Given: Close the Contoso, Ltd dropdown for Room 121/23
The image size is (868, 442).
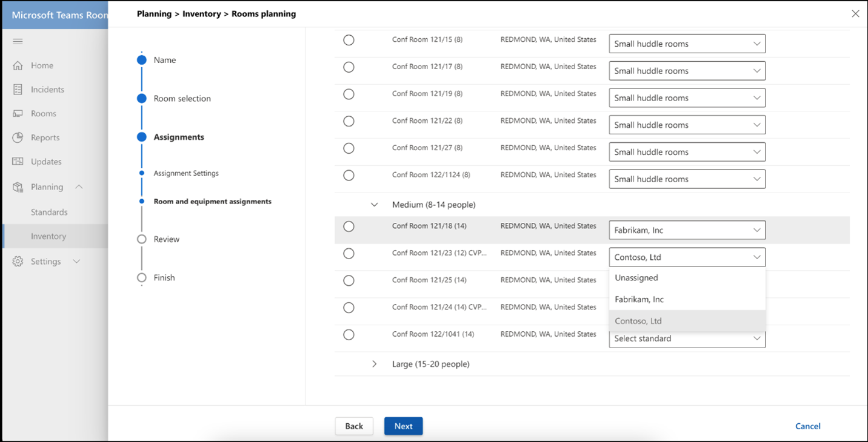Looking at the screenshot, I should pos(687,257).
